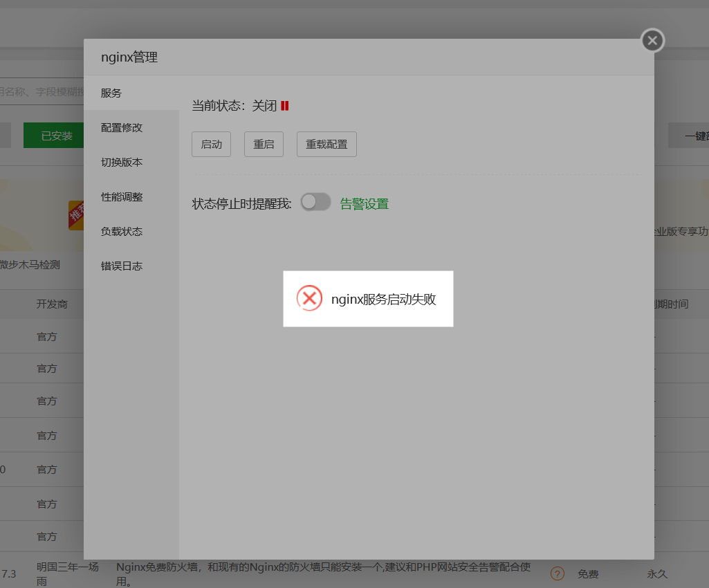Toggle the 状态停止时提醒我 switch
The image size is (709, 588).
pyautogui.click(x=315, y=202)
